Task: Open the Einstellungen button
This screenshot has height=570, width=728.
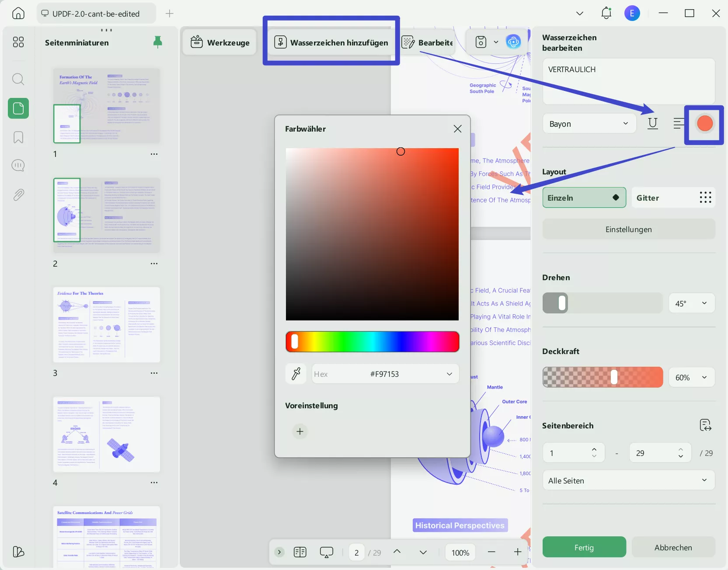Action: coord(629,229)
